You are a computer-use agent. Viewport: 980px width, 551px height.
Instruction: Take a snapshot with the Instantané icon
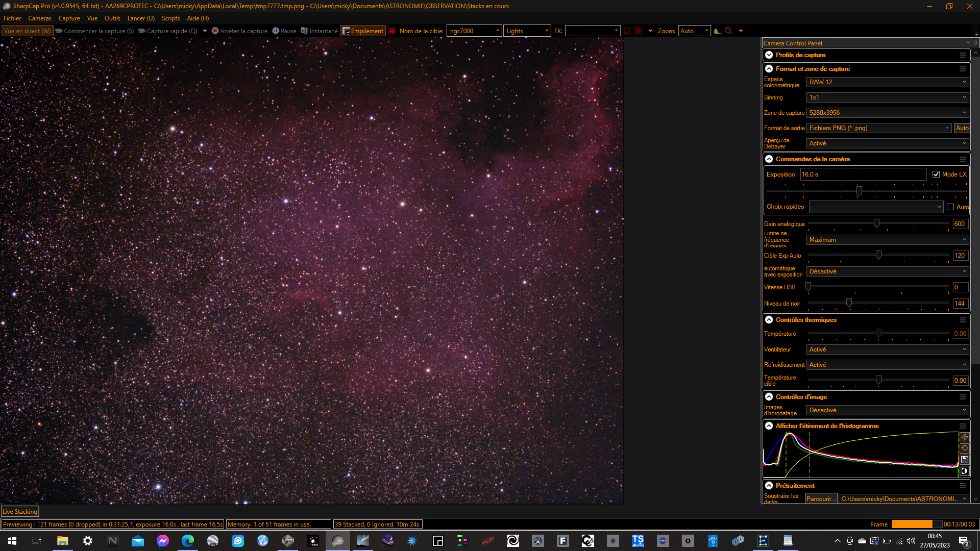[x=304, y=31]
